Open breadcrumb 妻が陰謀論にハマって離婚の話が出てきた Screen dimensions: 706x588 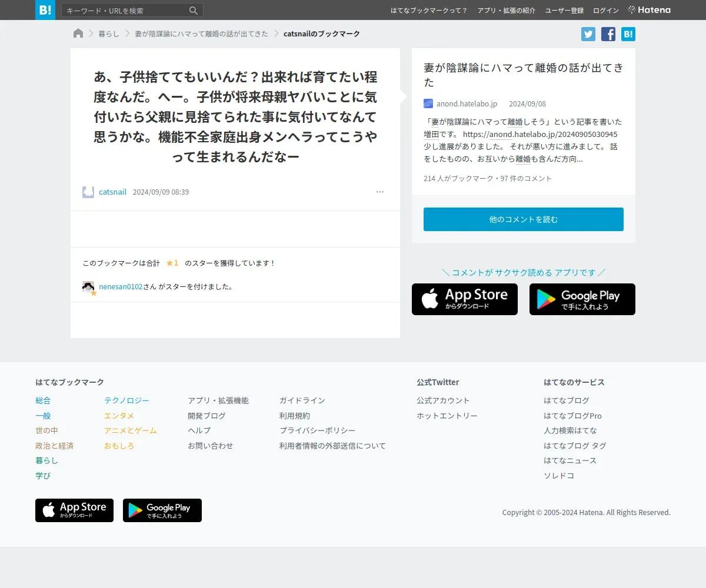pos(201,34)
